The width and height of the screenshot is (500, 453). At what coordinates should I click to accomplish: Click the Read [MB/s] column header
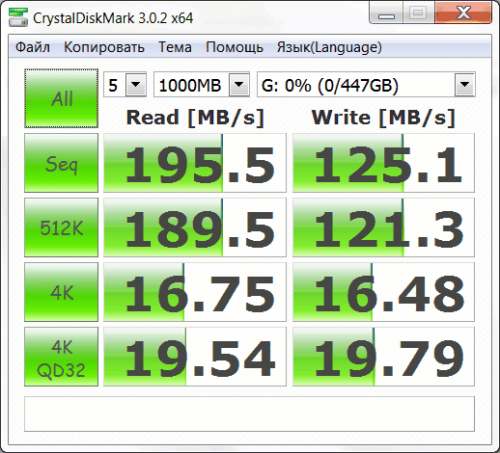tap(195, 118)
